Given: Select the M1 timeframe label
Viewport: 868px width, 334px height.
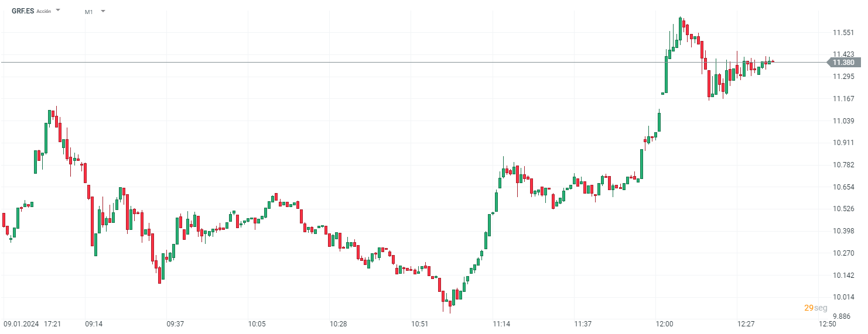Looking at the screenshot, I should coord(89,12).
